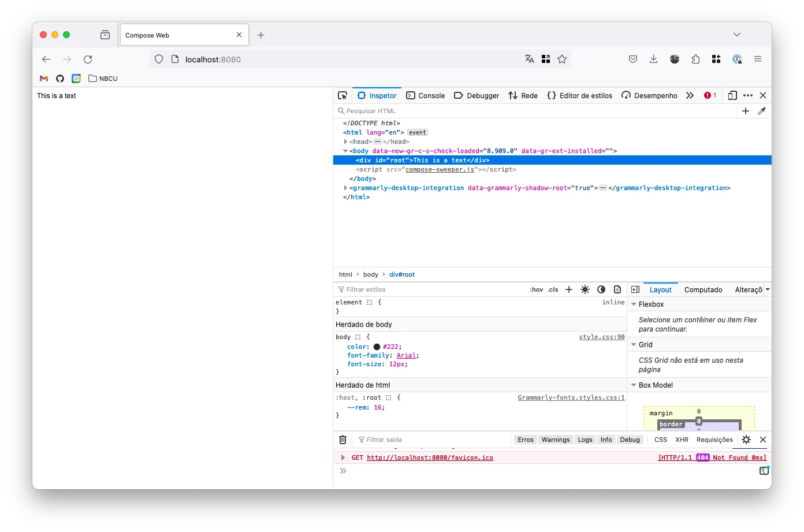Select the html breadcrumb

(x=345, y=274)
